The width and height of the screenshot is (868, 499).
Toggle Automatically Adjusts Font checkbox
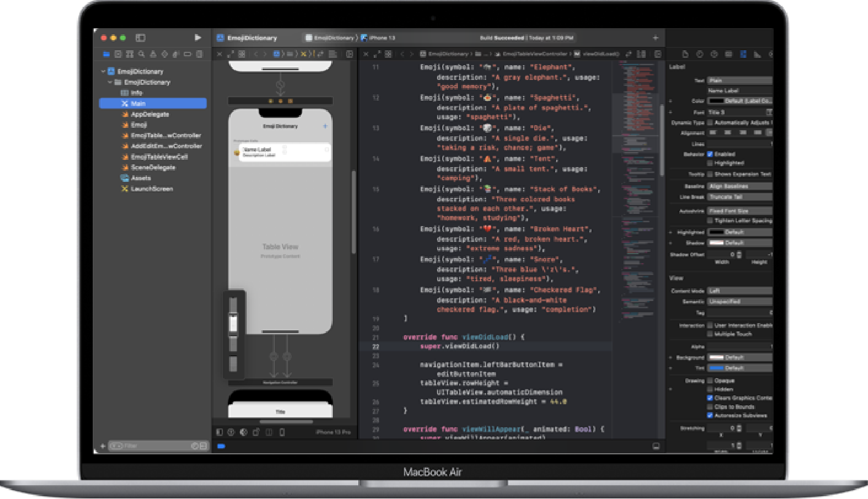pyautogui.click(x=710, y=122)
